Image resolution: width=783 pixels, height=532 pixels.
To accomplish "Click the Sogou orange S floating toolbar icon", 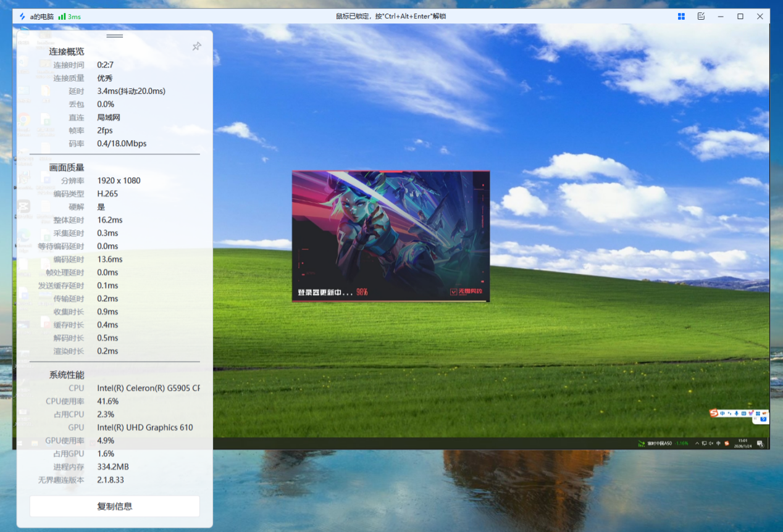I will pos(714,413).
